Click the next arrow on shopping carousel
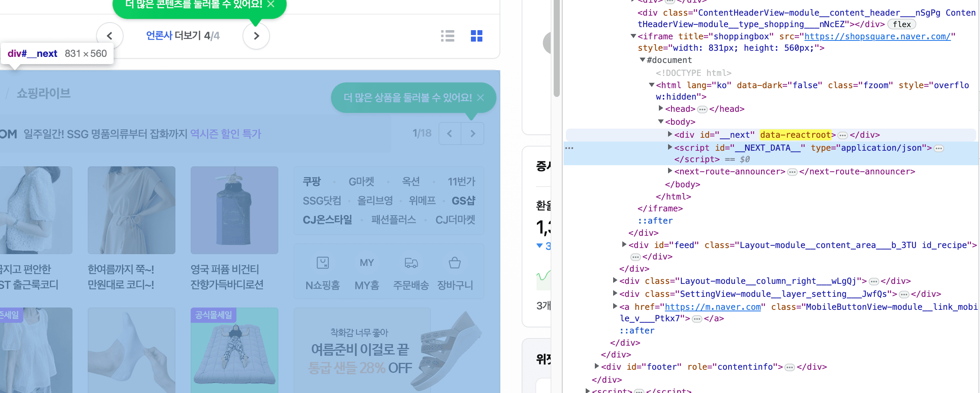980x393 pixels. [x=472, y=134]
